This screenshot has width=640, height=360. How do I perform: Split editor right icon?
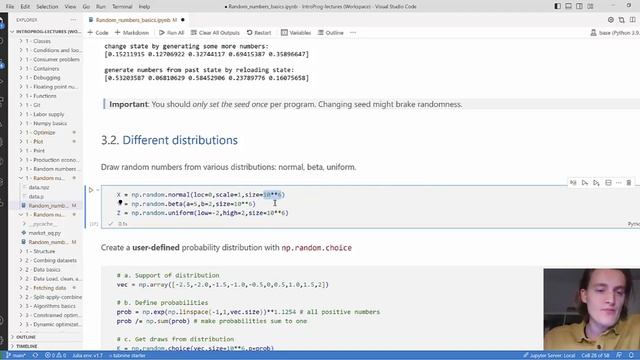(632, 20)
